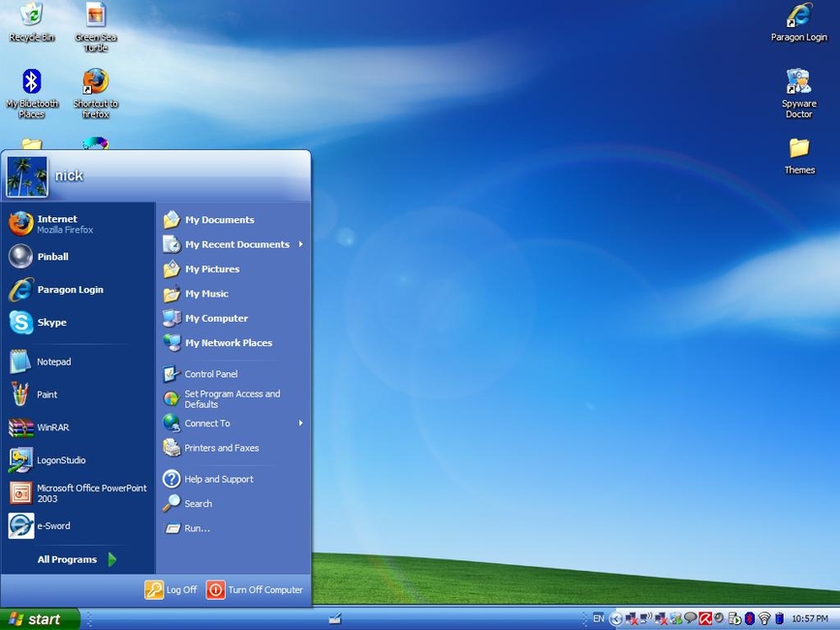Click the wireless network tray icon
Image resolution: width=840 pixels, height=630 pixels.
pyautogui.click(x=764, y=618)
